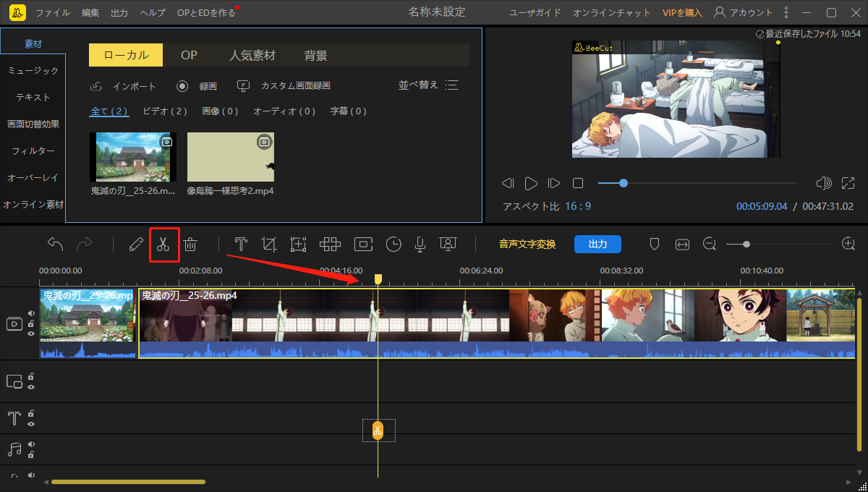Delete selected clip with trash icon

[x=190, y=245]
